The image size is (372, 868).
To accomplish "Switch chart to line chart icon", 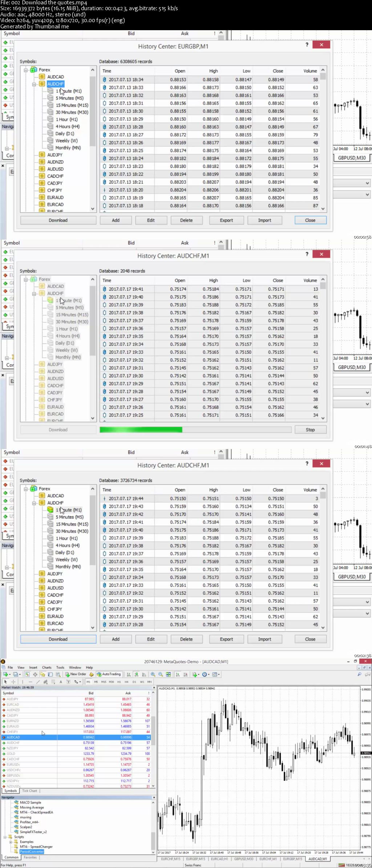I will [144, 674].
